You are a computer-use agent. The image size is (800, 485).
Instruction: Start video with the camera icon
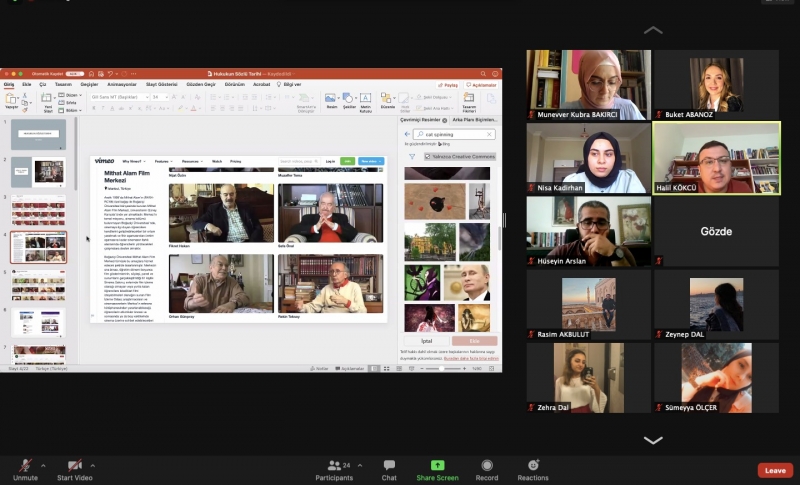click(75, 466)
